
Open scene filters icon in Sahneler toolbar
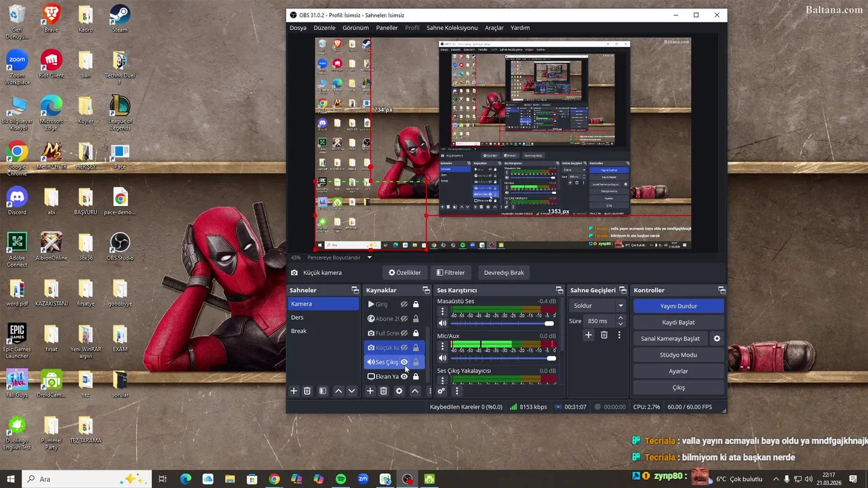pyautogui.click(x=323, y=391)
